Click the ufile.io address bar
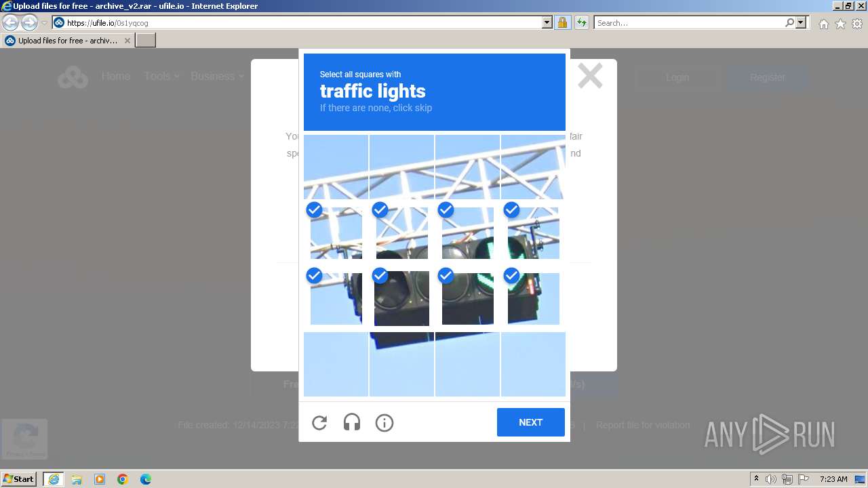868x488 pixels. point(302,22)
